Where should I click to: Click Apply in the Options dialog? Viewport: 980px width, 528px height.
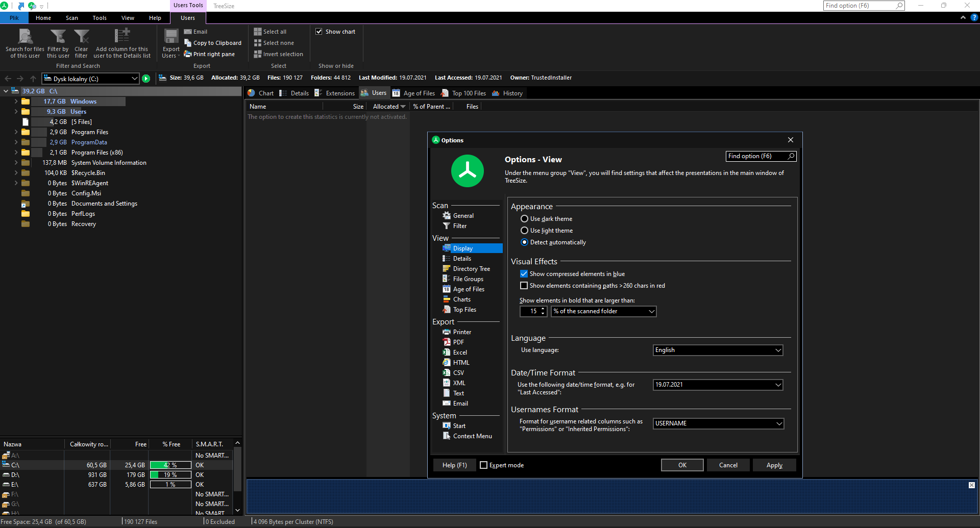(x=774, y=465)
